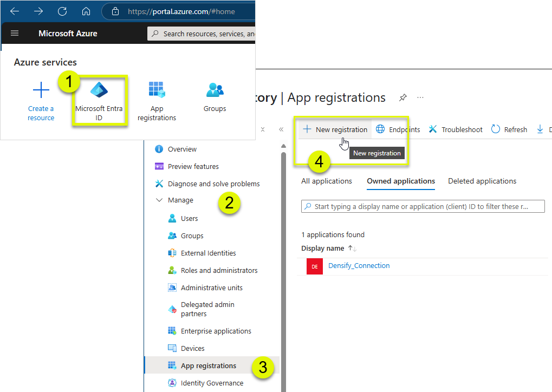Switch to Deleted applications tab

tap(482, 181)
